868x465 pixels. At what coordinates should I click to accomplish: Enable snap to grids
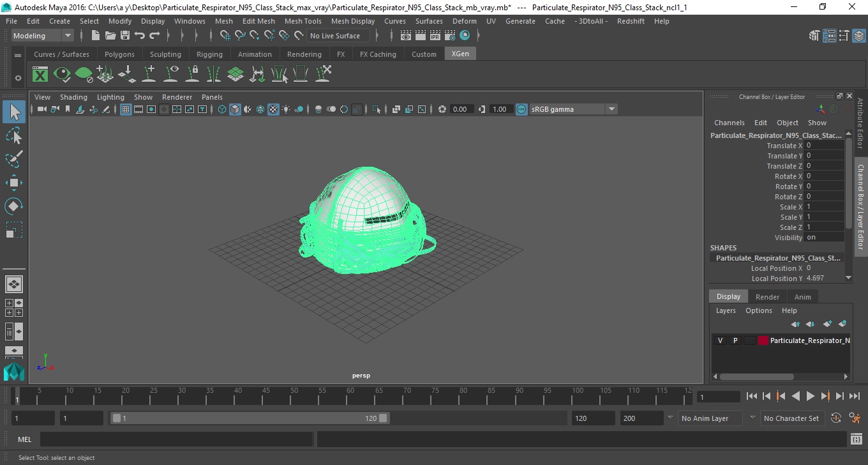[225, 36]
